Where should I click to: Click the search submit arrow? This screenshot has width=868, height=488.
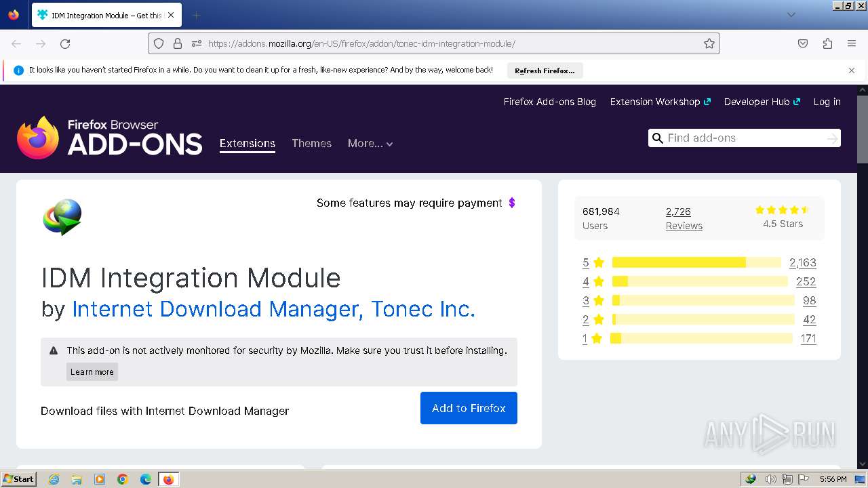pos(832,138)
